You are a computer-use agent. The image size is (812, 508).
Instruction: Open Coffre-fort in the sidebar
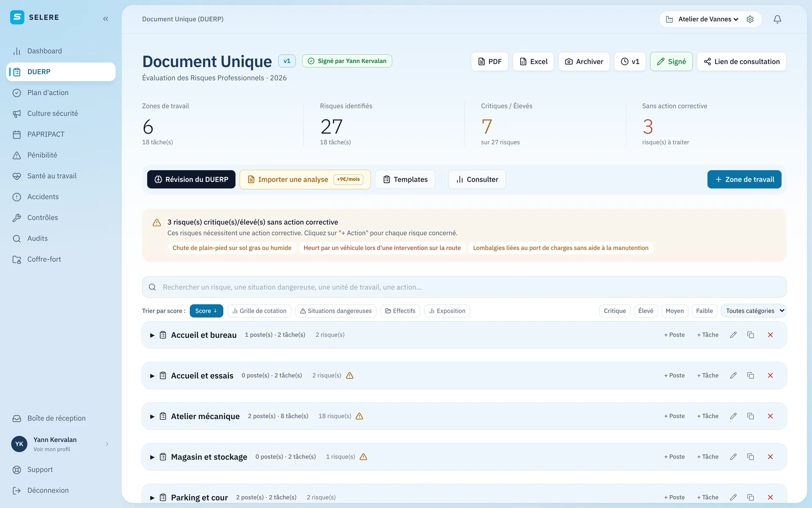(61, 259)
